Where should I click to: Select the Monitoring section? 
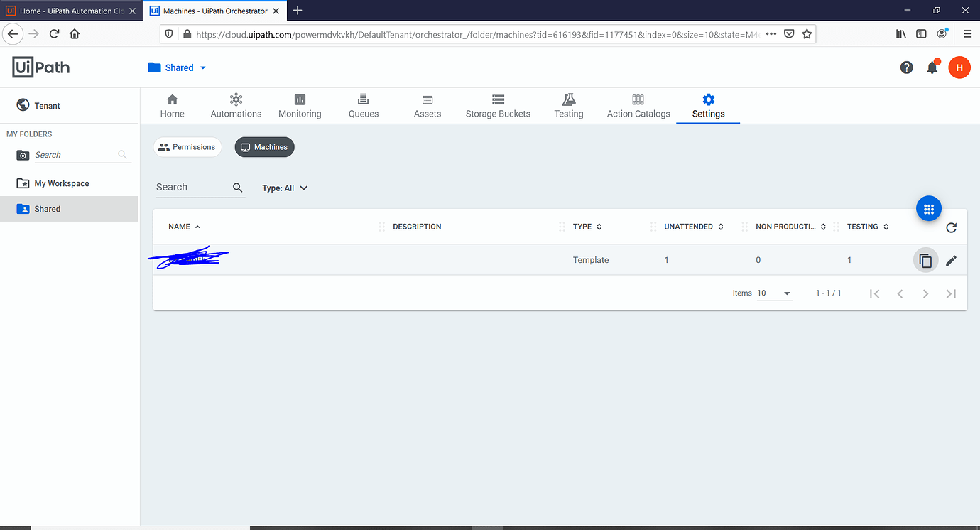pos(299,105)
